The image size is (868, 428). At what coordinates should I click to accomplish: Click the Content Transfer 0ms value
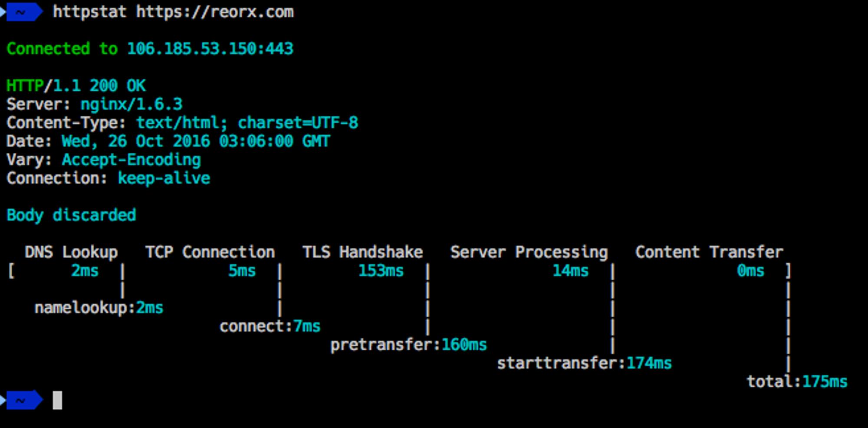750,271
